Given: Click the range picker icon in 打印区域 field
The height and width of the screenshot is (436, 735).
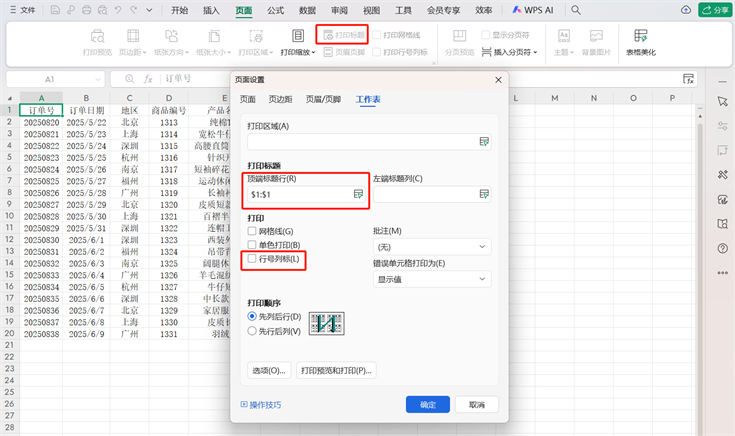Looking at the screenshot, I should 485,143.
